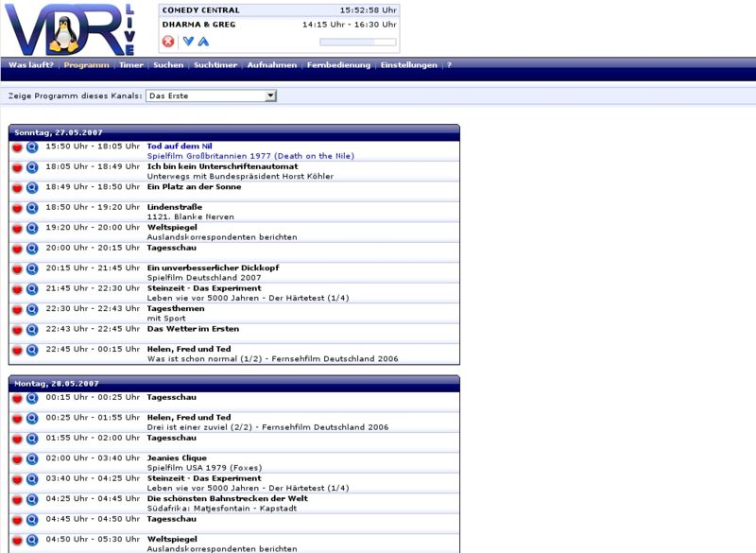Screen dimensions: 756x553
Task: Open the 'Das Erste' channel dropdown
Action: coord(211,95)
